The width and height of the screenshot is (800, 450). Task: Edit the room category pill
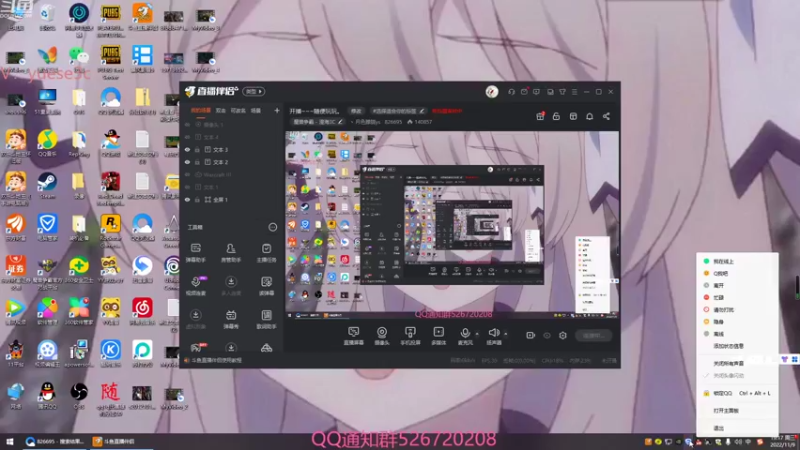pyautogui.click(x=318, y=122)
